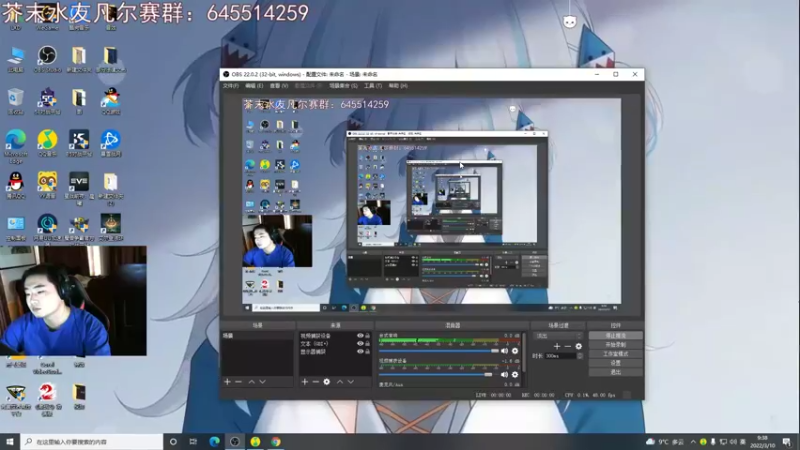
Task: Lock the 文本 (GDI+) source
Action: tap(367, 344)
